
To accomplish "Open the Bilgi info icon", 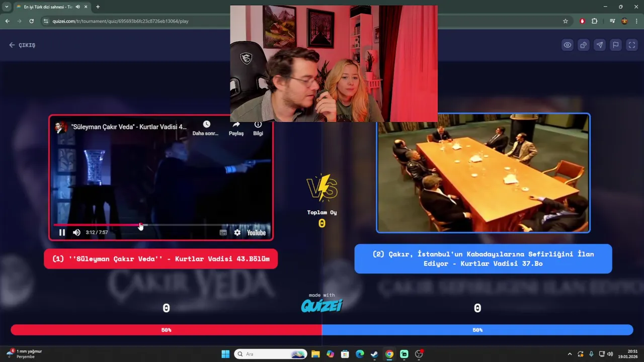I will (258, 124).
